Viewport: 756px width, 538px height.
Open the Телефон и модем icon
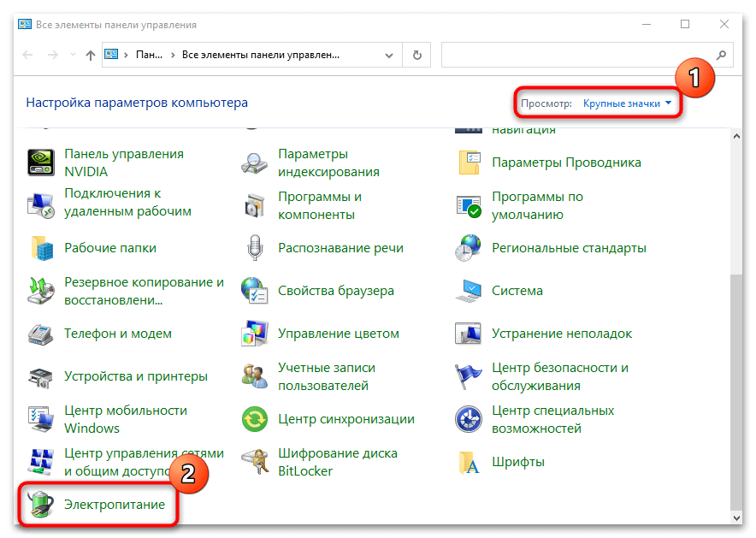click(41, 334)
